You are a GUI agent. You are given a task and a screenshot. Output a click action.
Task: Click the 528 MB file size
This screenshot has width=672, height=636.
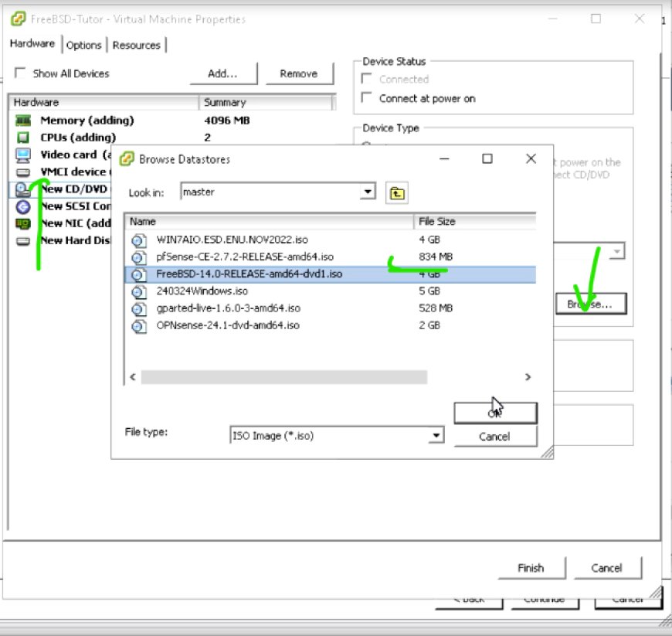pyautogui.click(x=436, y=308)
